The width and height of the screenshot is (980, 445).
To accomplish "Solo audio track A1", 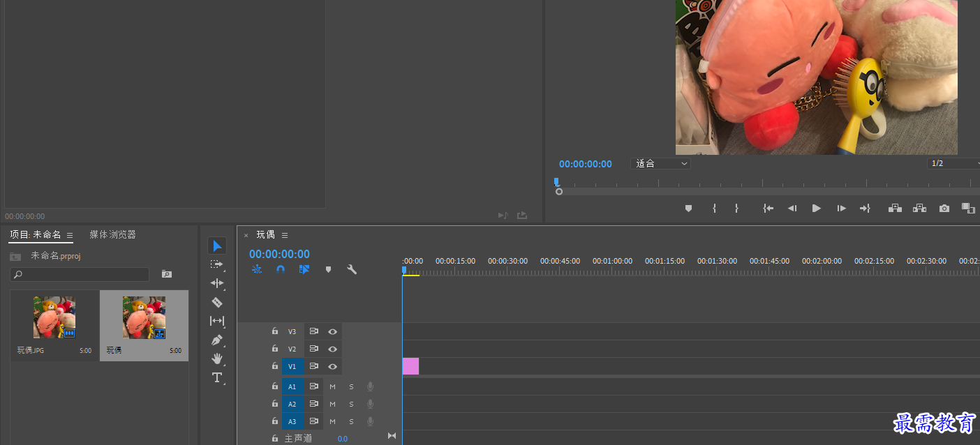I will coord(351,386).
